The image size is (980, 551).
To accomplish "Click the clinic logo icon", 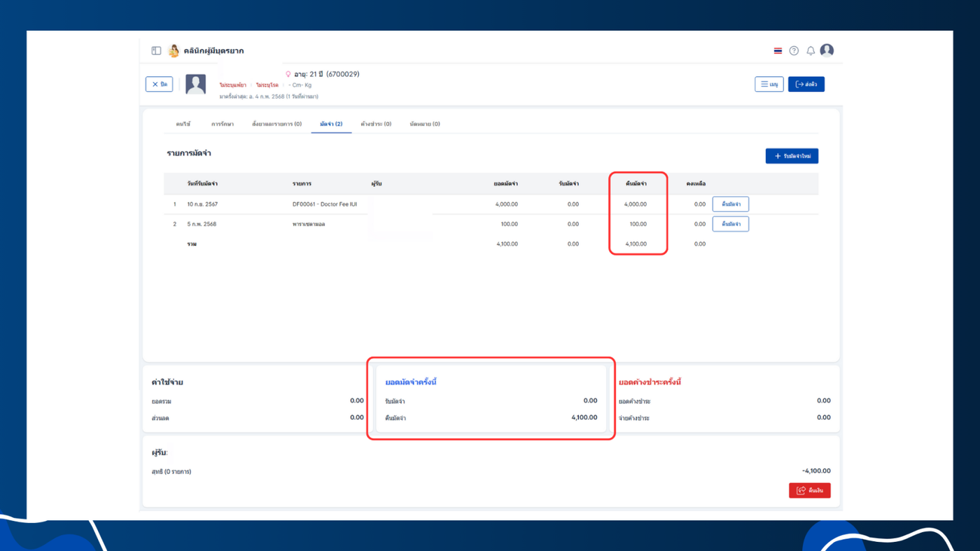I will 174,50.
